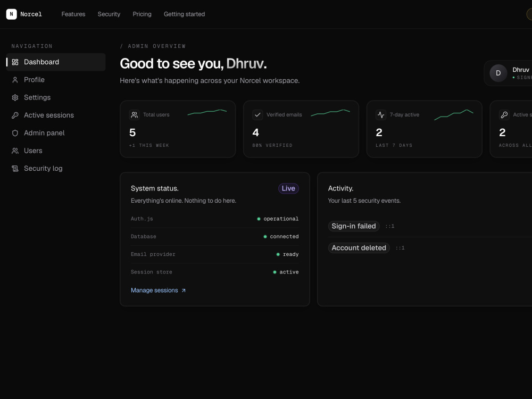Click the Total users card icon
532x399 pixels.
(x=135, y=115)
